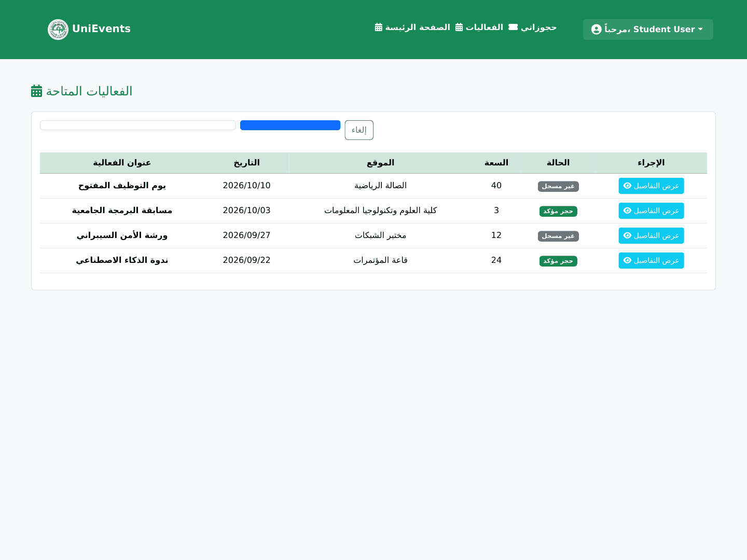Click the event title ورشة الأمن السيبراني
Screen dimensions: 747x560
tap(122, 235)
